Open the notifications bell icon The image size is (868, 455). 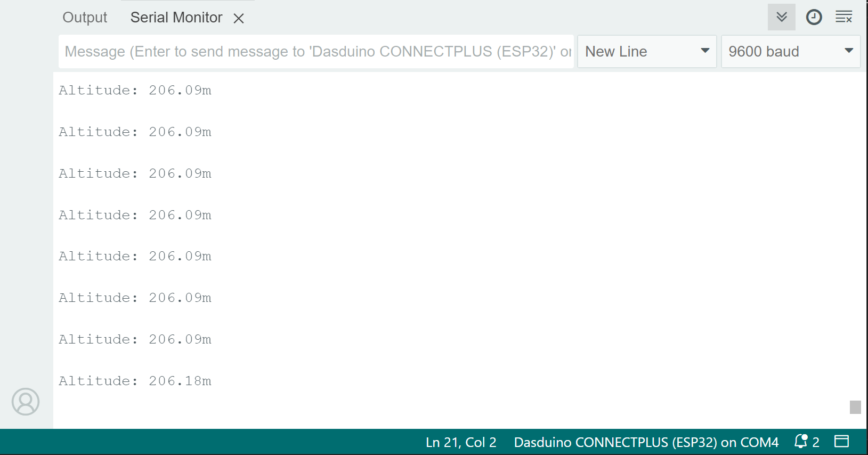(x=800, y=442)
